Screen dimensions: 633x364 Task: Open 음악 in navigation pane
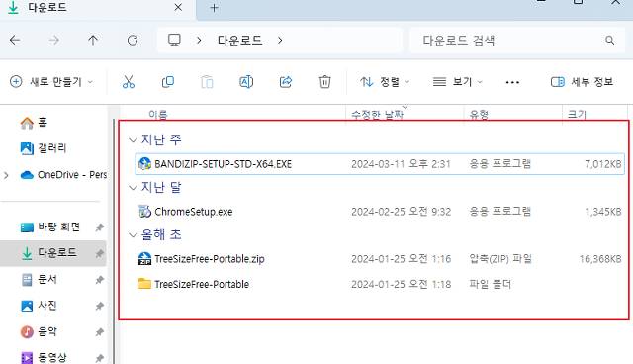(x=40, y=331)
